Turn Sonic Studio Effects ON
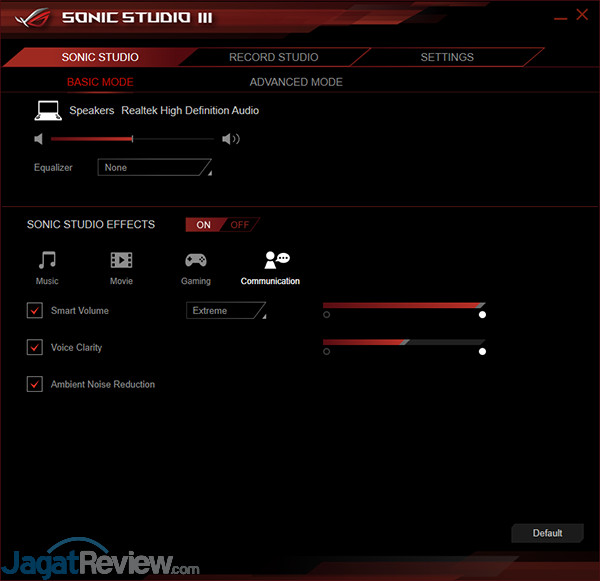600x581 pixels. (x=203, y=225)
